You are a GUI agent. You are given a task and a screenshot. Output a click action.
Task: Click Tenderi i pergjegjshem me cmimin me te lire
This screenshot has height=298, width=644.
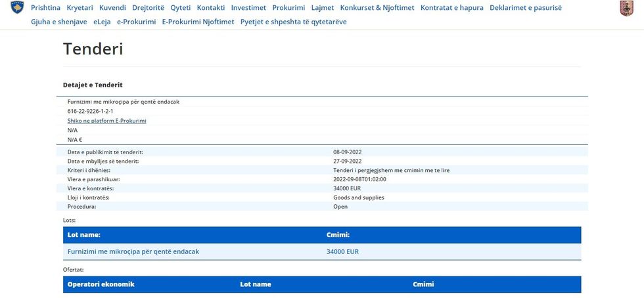(x=392, y=170)
